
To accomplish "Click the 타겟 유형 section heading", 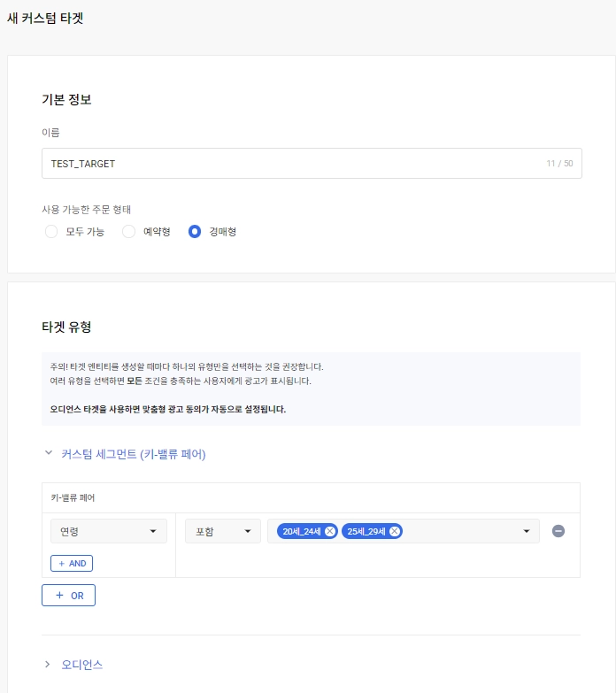I will click(66, 327).
